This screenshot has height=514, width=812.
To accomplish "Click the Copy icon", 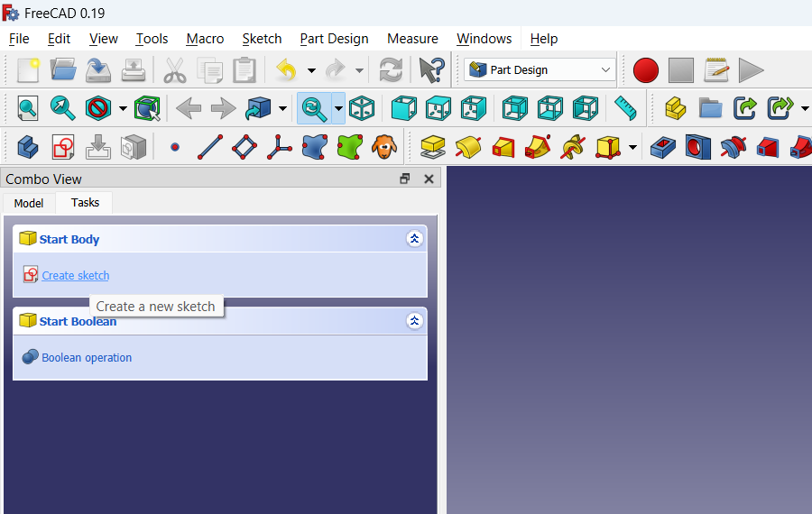I will coord(210,69).
